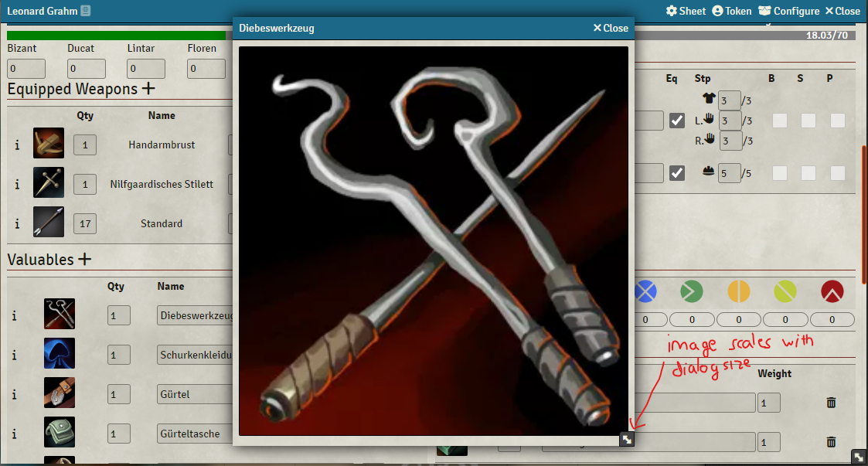Edit torso stopping power value

(729, 100)
